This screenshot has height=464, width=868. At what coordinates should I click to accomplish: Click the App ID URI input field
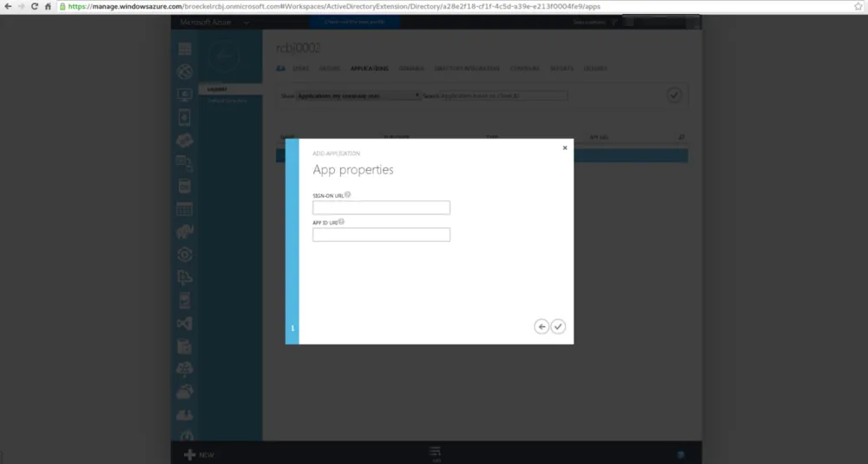tap(381, 234)
